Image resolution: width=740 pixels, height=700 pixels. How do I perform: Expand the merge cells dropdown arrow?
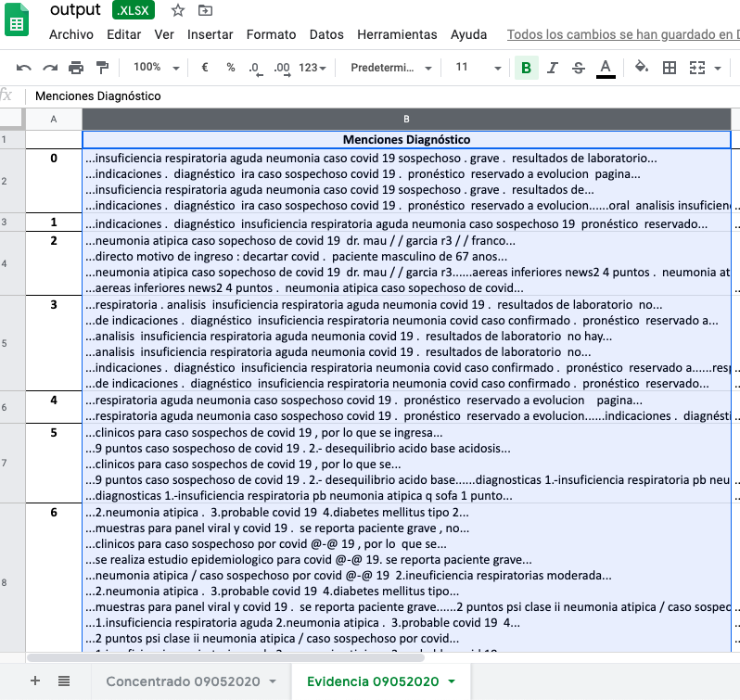coord(718,69)
